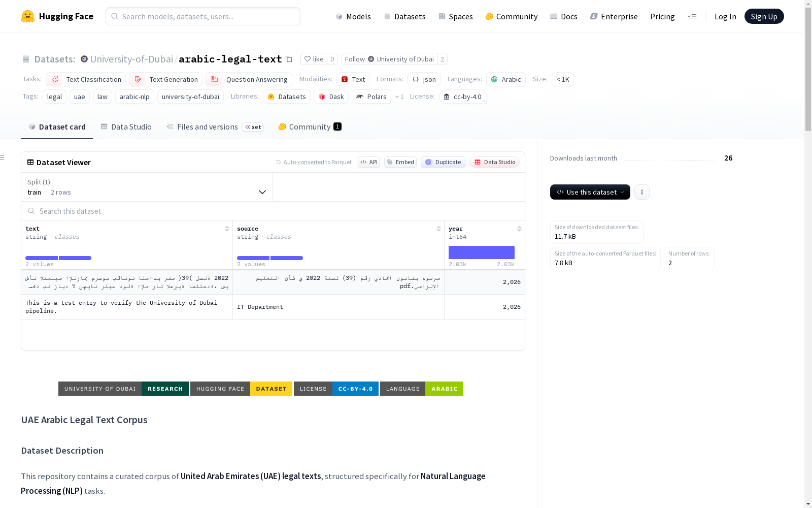812x508 pixels.
Task: Expand the Use this dataset dropdown
Action: coord(590,192)
